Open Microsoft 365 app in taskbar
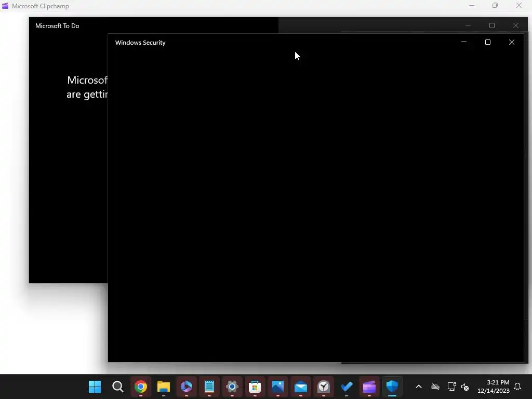Viewport: 532px width, 399px height. (187, 387)
